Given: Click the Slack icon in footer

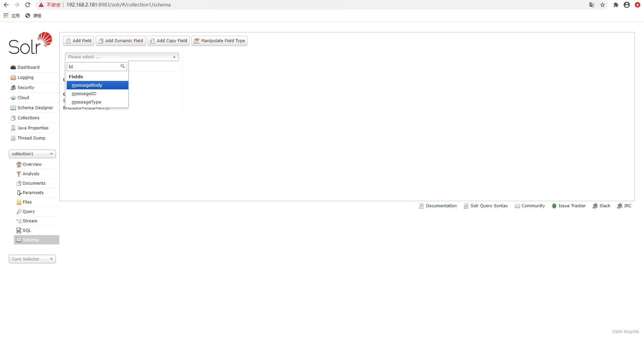Looking at the screenshot, I should pos(595,206).
